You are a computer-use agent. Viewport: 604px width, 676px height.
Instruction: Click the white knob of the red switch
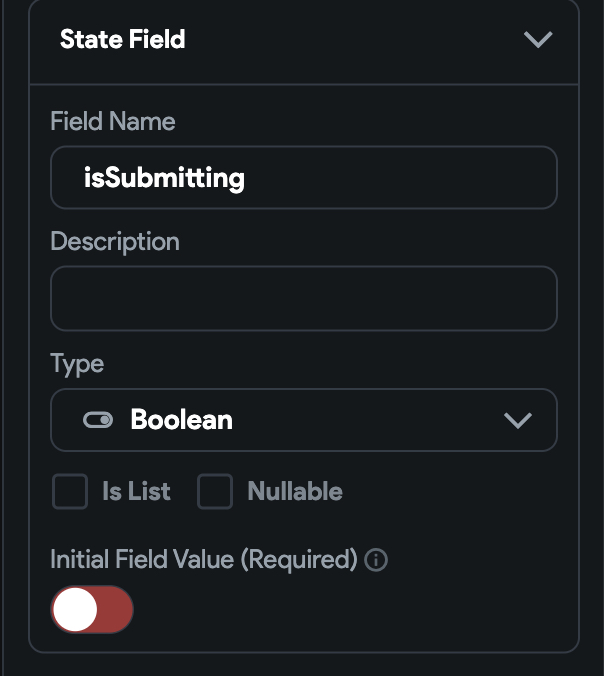click(75, 609)
